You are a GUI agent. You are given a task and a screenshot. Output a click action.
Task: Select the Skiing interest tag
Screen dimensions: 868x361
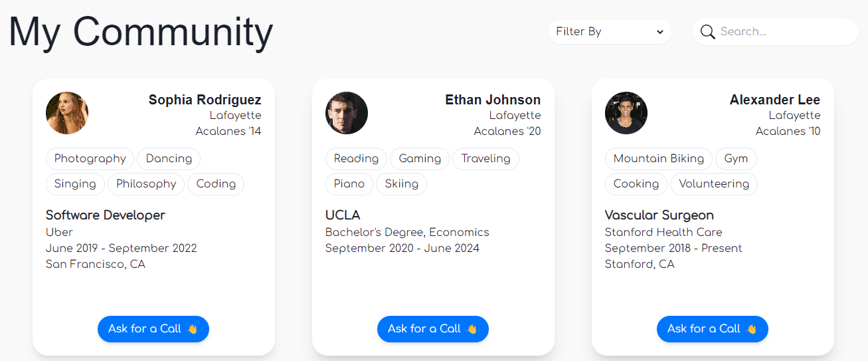pyautogui.click(x=401, y=184)
